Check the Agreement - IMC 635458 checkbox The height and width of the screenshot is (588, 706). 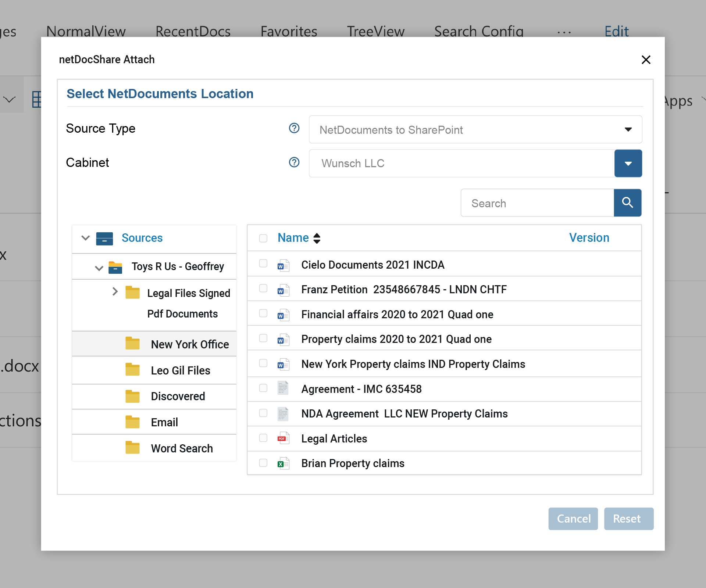263,388
